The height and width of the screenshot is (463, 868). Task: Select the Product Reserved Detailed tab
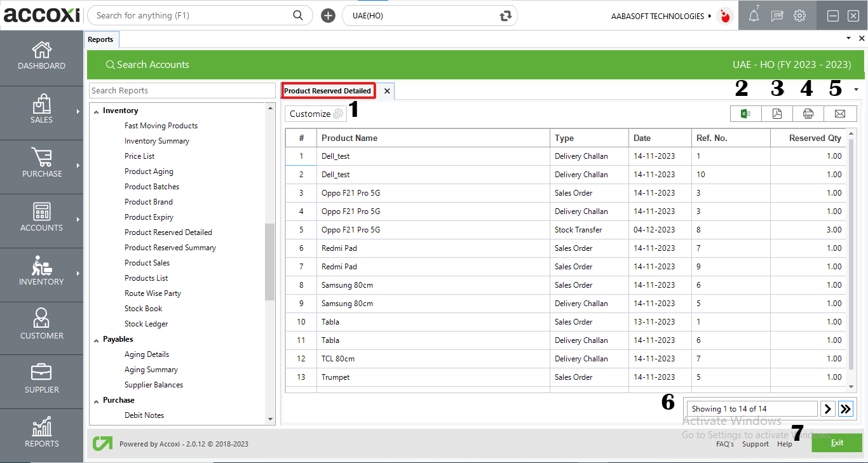(328, 91)
